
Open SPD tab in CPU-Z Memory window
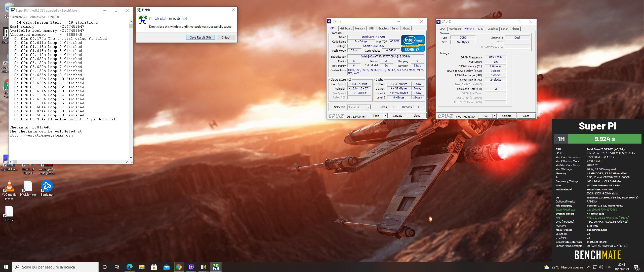tap(481, 29)
